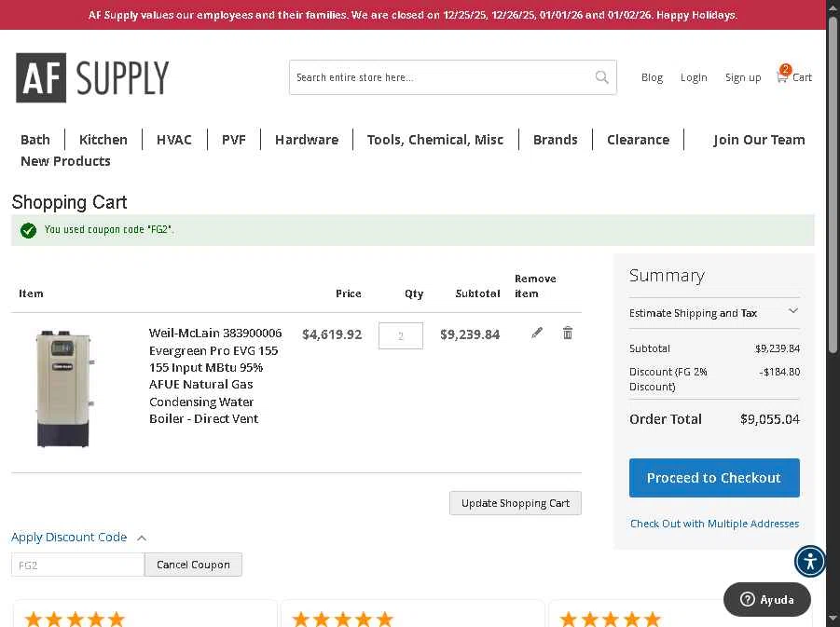840x627 pixels.
Task: Go to Join Our Team page
Action: tap(759, 140)
